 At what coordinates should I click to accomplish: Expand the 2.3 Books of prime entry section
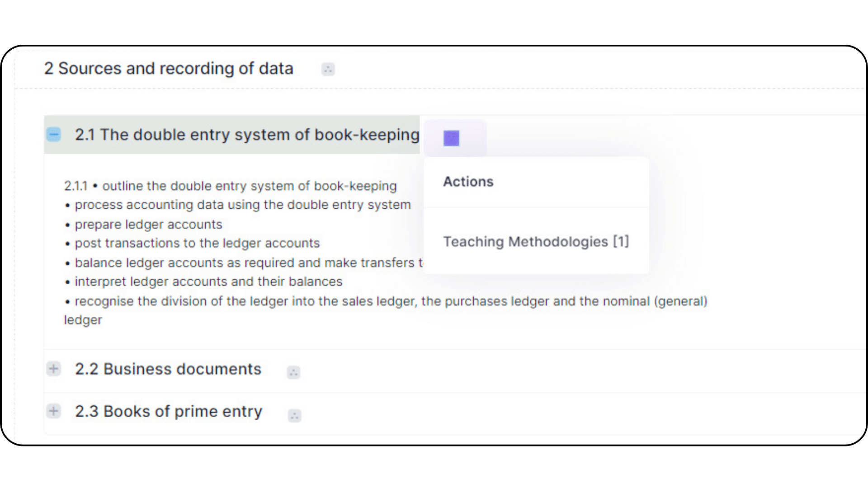click(53, 411)
